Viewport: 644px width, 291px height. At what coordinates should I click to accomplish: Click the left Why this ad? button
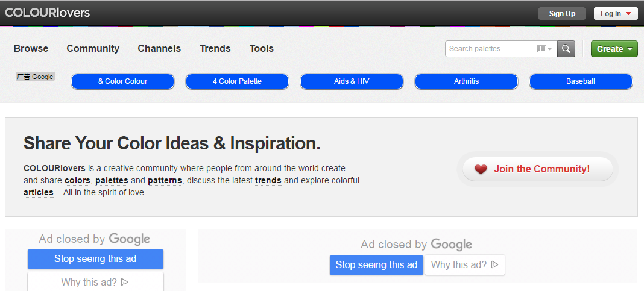tap(95, 281)
